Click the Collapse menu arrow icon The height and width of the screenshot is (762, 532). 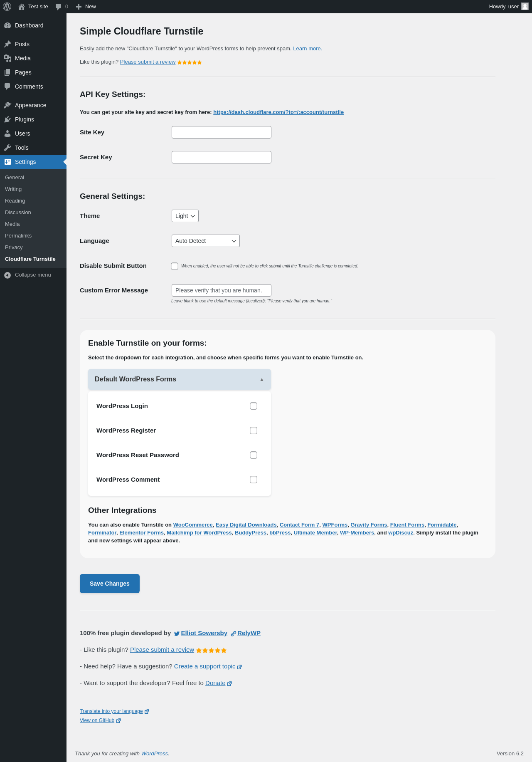click(7, 275)
